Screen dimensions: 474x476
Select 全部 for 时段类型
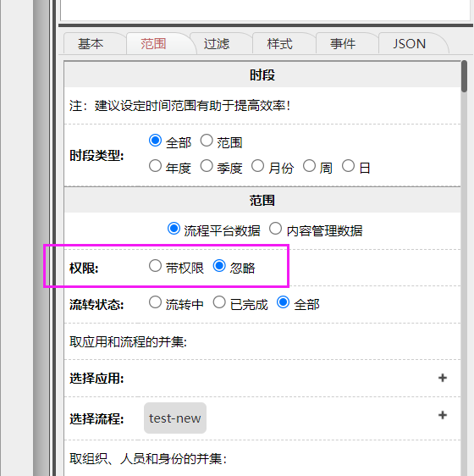point(155,141)
